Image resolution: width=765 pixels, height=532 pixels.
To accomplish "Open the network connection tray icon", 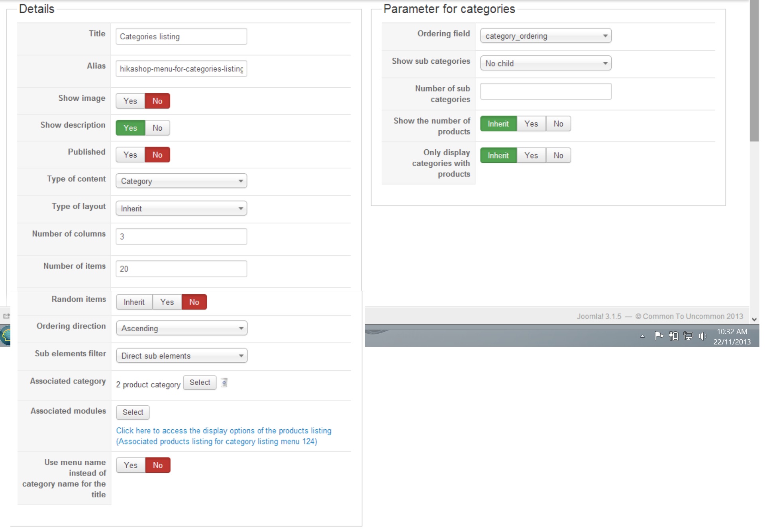I will pyautogui.click(x=688, y=336).
